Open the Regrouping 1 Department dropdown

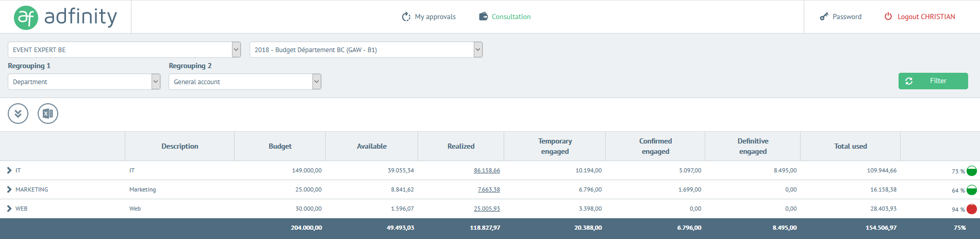[x=156, y=82]
